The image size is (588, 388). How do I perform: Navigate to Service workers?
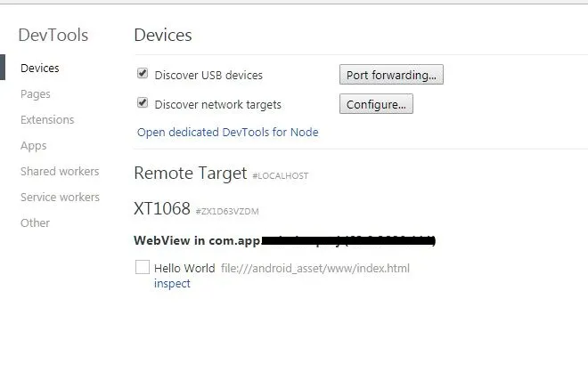(x=60, y=197)
